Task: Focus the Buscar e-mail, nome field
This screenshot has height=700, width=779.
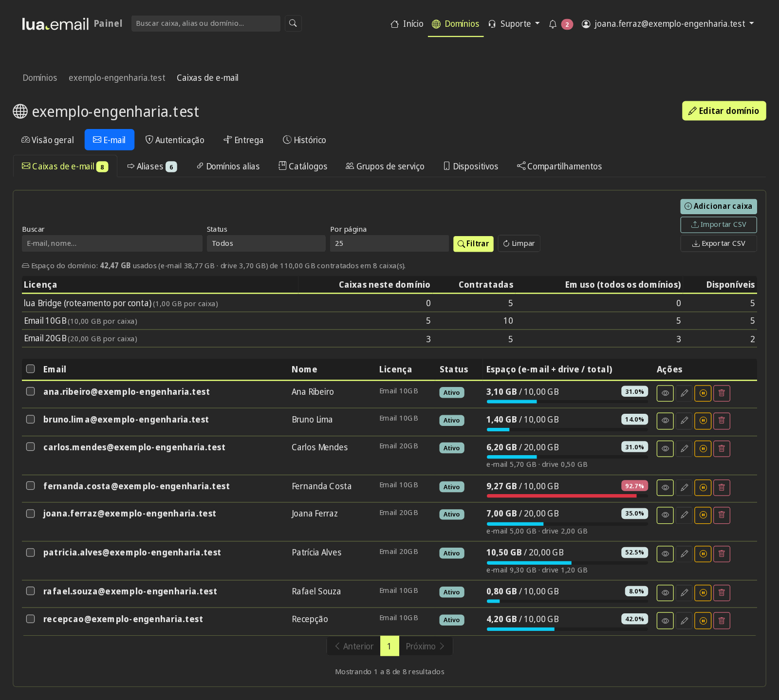Action: (x=112, y=243)
